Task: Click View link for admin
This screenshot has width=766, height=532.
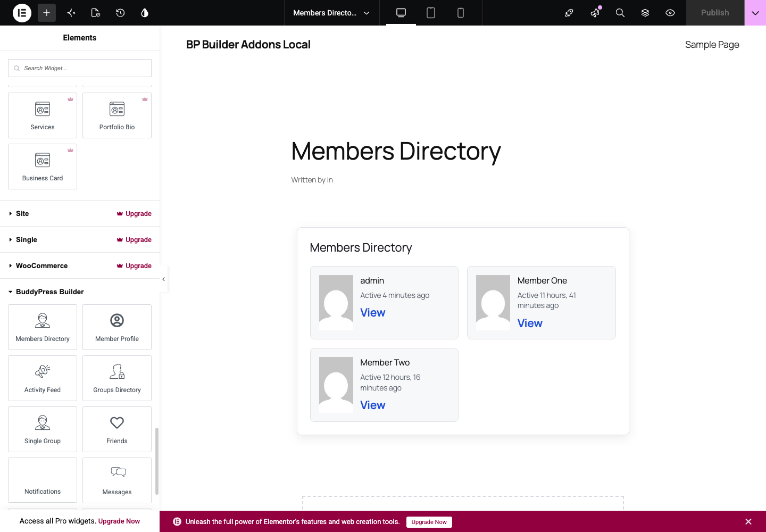Action: (373, 313)
